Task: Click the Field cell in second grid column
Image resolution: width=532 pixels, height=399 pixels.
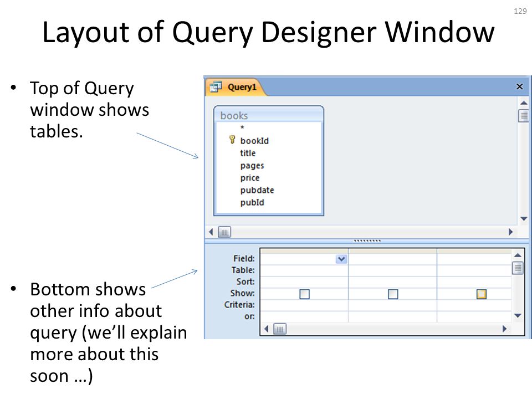Action: click(393, 259)
